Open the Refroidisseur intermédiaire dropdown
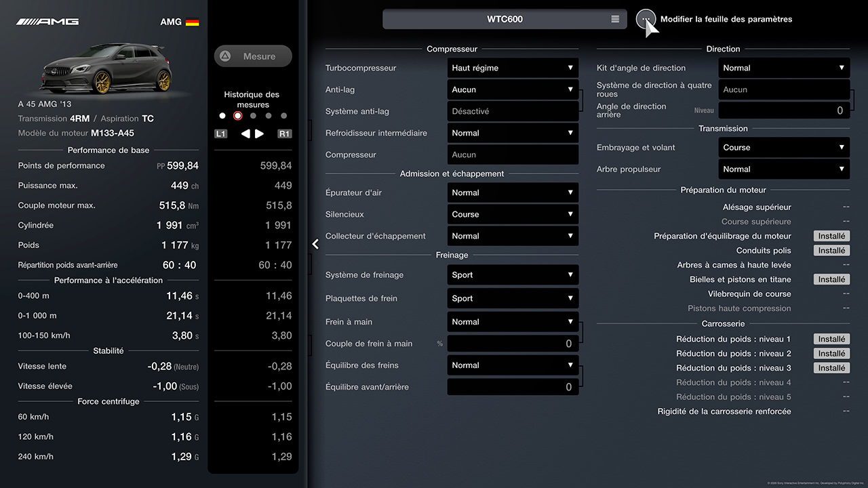Viewport: 868px width, 488px height. click(513, 133)
